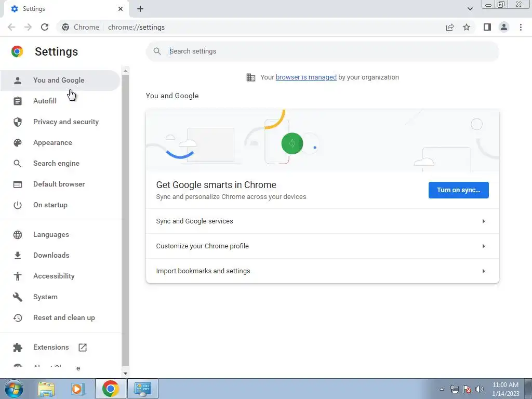Click the Autofill clipboard icon
Screen dimensions: 532x399
click(18, 101)
